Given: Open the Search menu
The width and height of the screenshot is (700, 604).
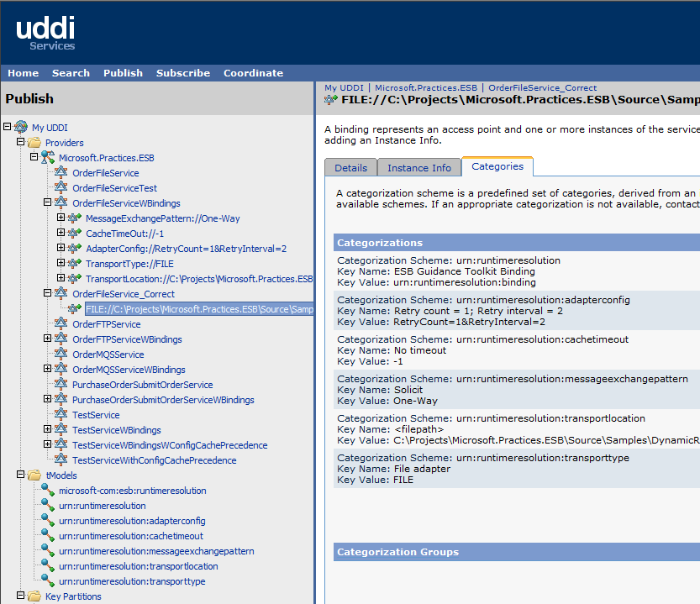Looking at the screenshot, I should pyautogui.click(x=71, y=73).
